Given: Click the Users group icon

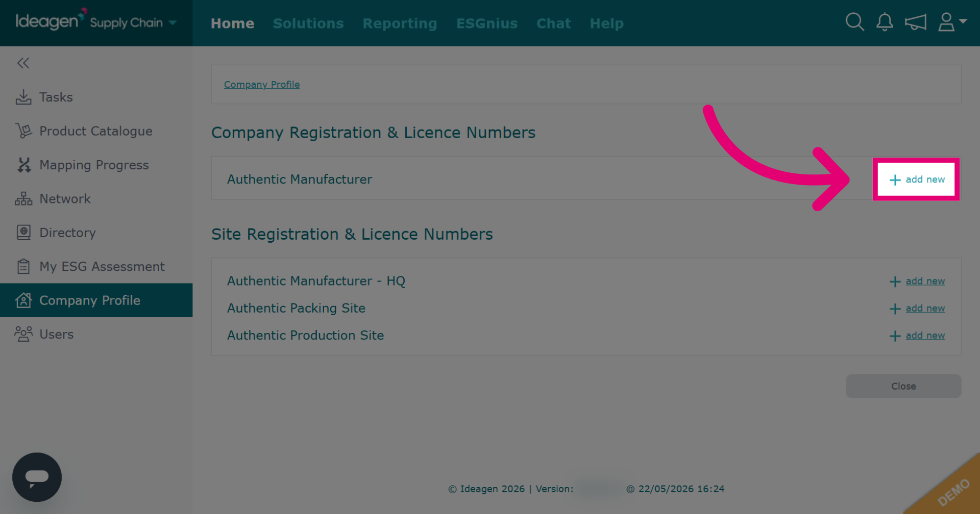Looking at the screenshot, I should pyautogui.click(x=23, y=334).
